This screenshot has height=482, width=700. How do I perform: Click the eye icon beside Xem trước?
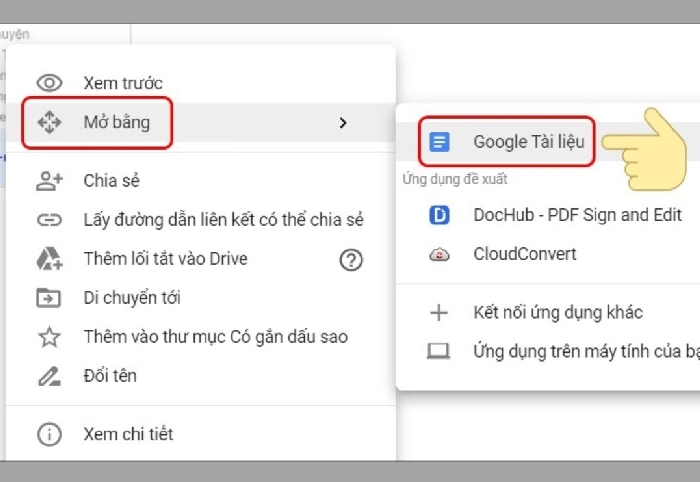coord(49,83)
